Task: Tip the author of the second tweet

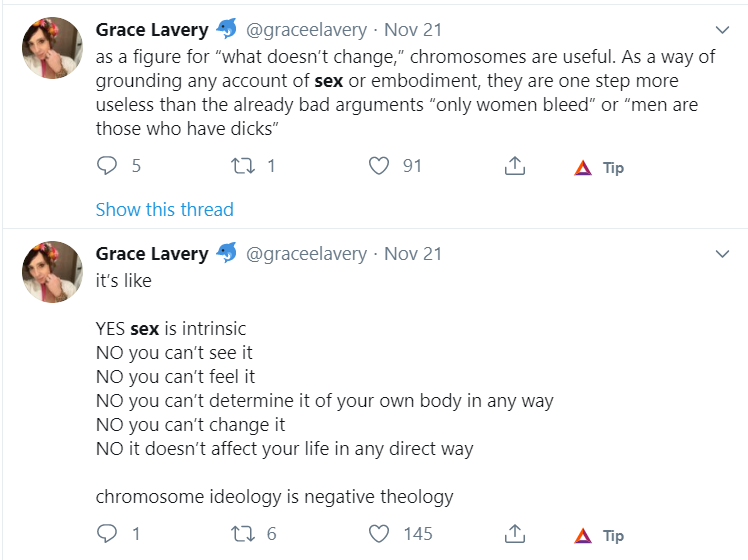Action: click(x=599, y=535)
